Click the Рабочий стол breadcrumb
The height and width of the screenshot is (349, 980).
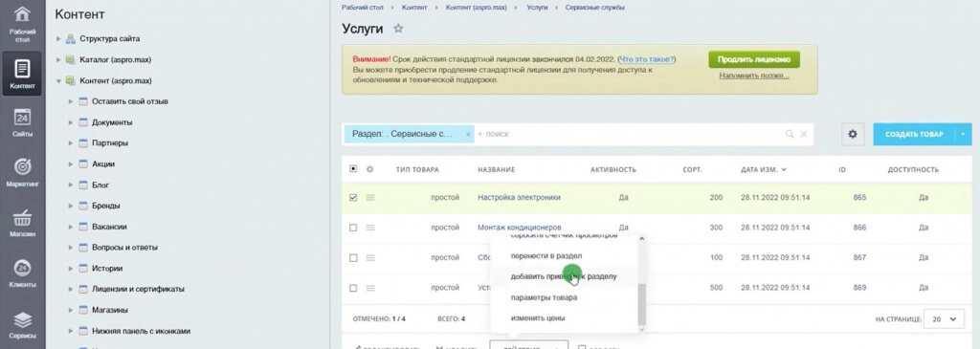(x=363, y=8)
